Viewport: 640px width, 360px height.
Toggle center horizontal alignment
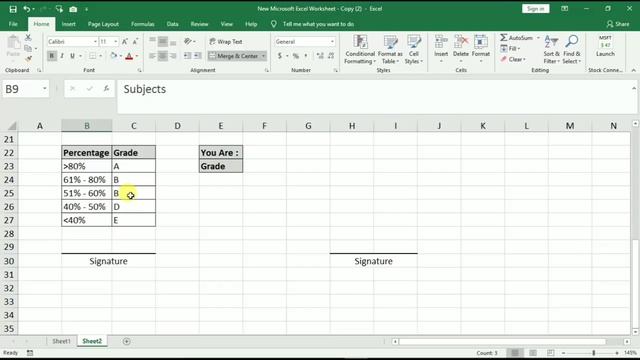[x=162, y=56]
